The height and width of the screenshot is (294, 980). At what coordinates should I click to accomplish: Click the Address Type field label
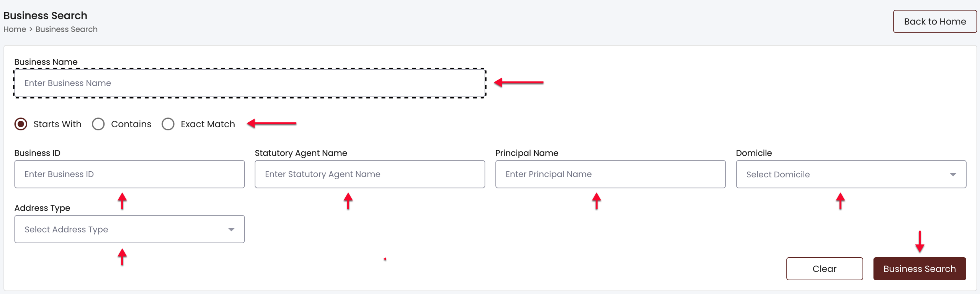click(42, 208)
